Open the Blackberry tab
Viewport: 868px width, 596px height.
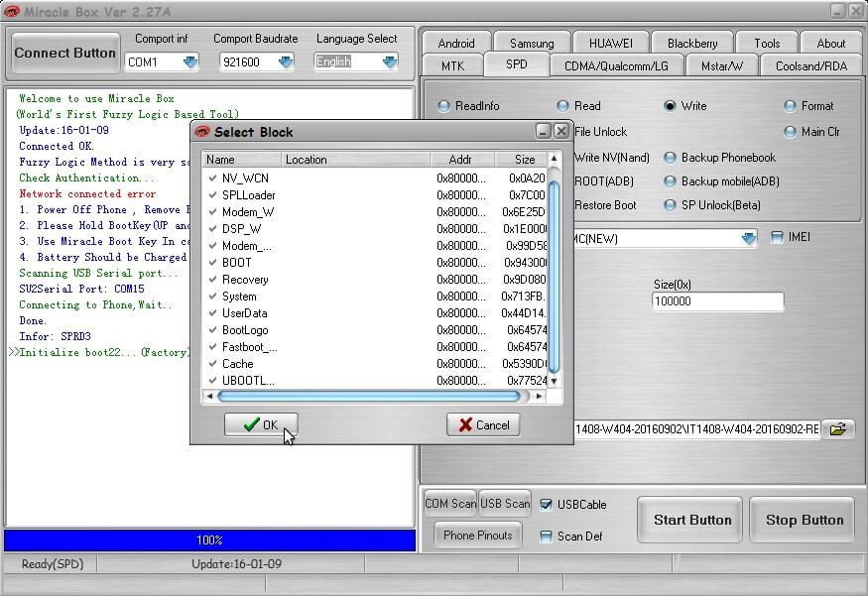point(692,44)
